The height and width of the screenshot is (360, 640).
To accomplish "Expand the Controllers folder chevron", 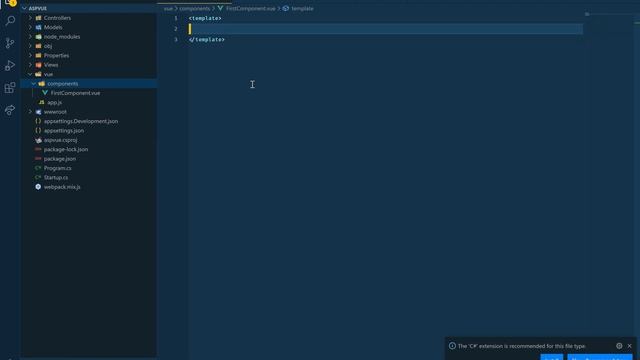I will point(30,18).
